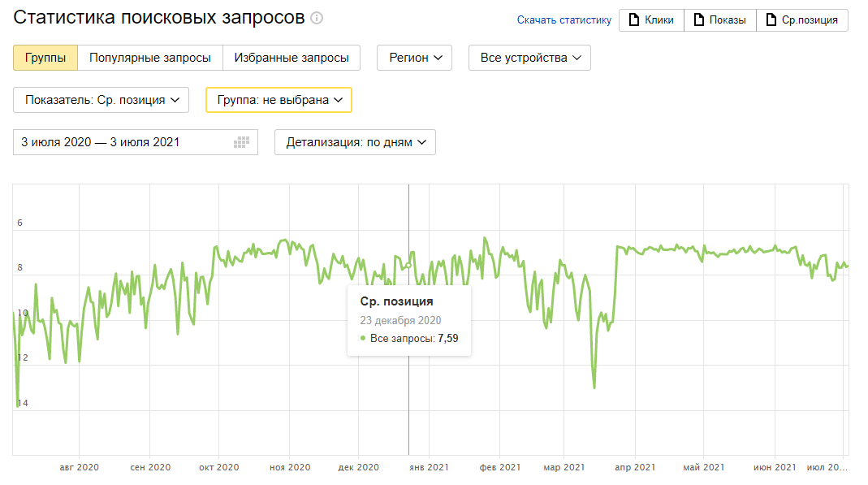Screen dimensions: 868x485
Task: Click the апр 2021 label on the axis
Action: tap(635, 467)
